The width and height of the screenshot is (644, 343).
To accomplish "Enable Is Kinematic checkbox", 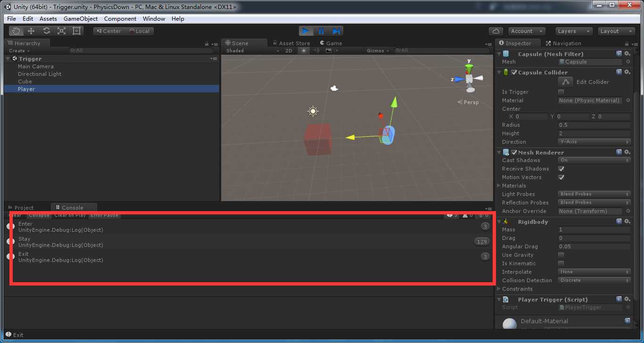I will click(561, 263).
